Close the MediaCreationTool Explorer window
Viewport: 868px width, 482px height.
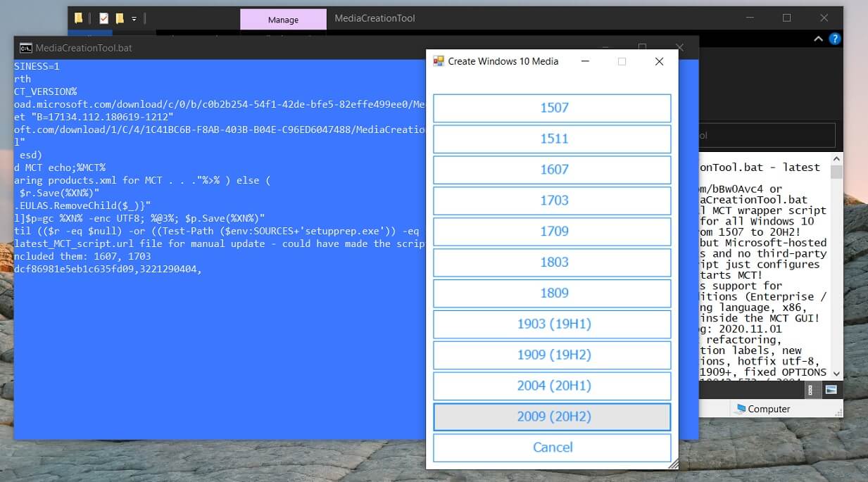(824, 18)
